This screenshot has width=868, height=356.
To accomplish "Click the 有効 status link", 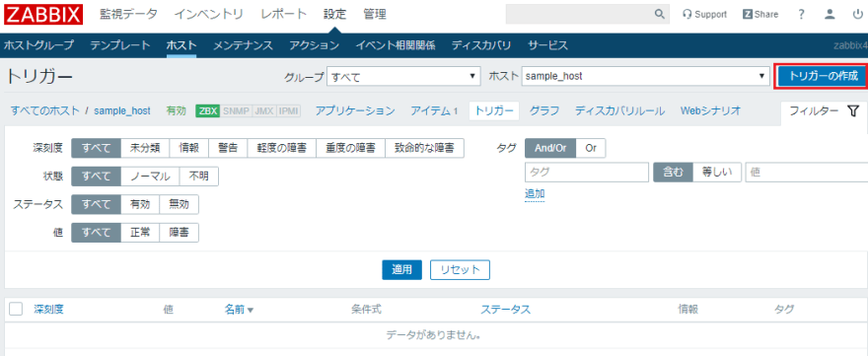I will point(177,110).
